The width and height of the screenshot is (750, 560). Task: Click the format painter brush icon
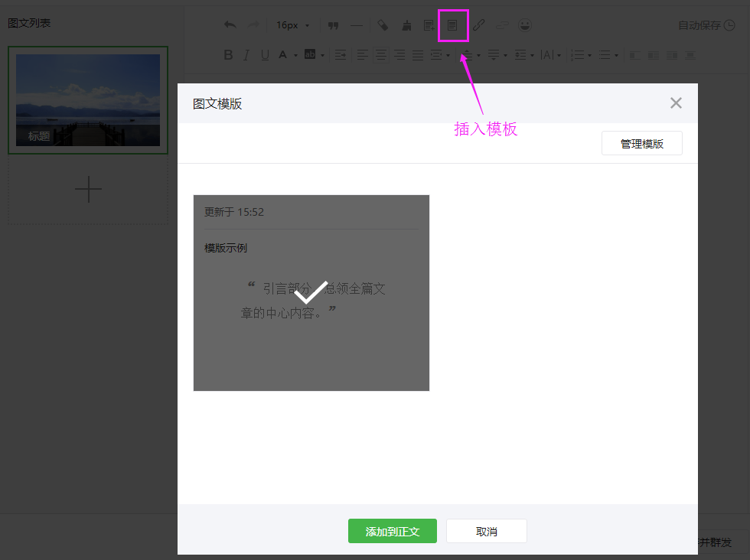tap(406, 25)
